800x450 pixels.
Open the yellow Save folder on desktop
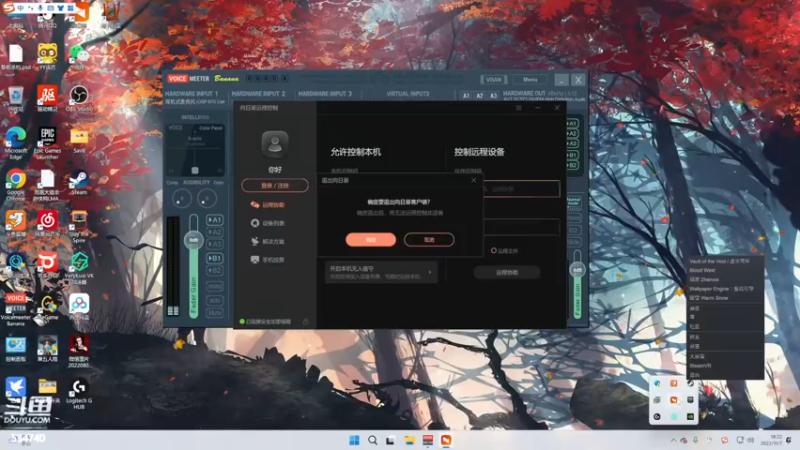79,140
